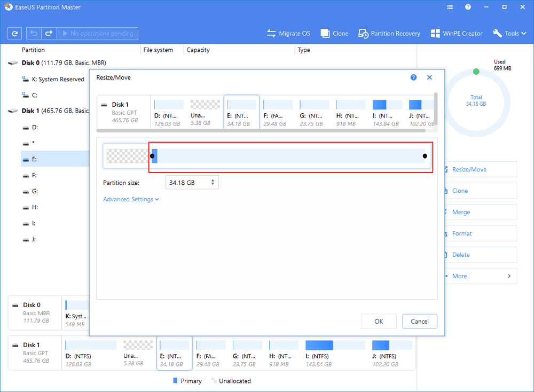Screen dimensions: 534x392
Task: Click the Resize/Move dialog help icon
Action: point(413,77)
